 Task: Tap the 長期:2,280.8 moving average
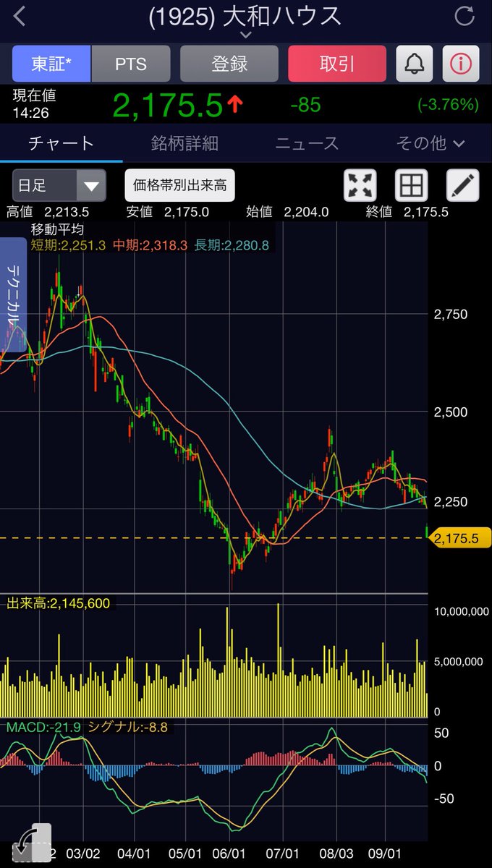point(232,245)
